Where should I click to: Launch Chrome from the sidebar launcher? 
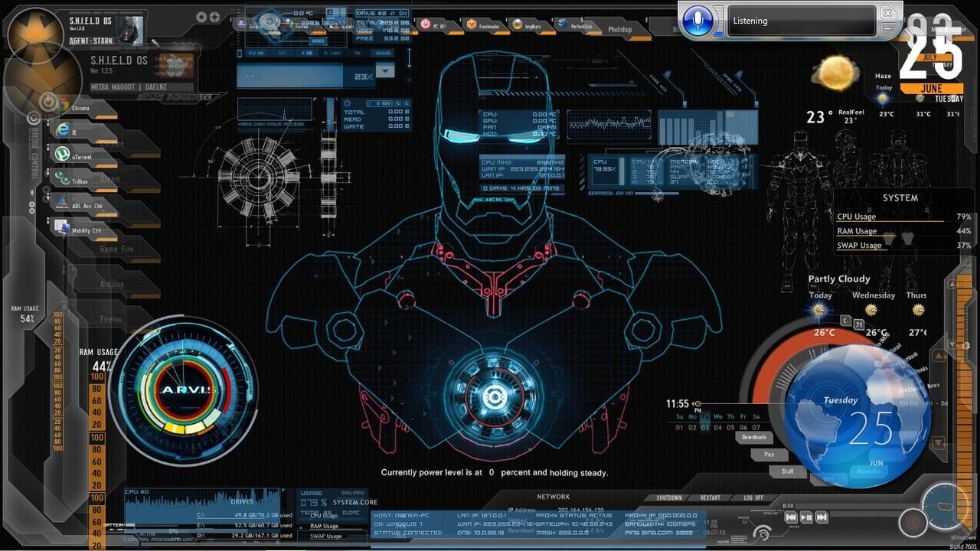84,109
